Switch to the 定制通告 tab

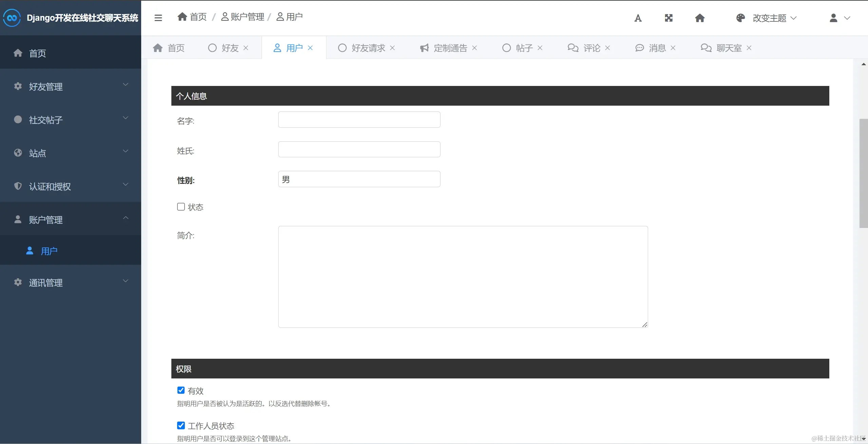[450, 48]
